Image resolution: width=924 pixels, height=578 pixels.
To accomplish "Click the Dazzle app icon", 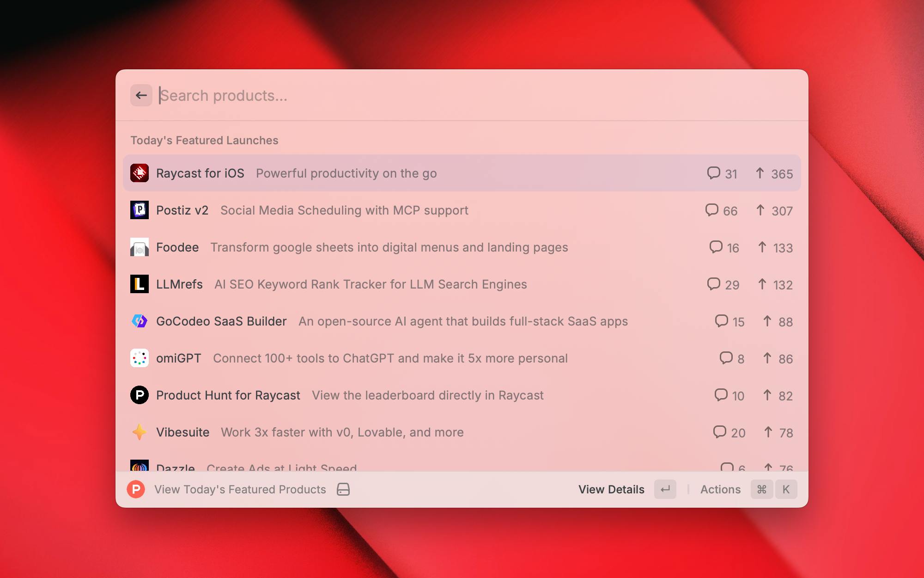I will tap(140, 466).
